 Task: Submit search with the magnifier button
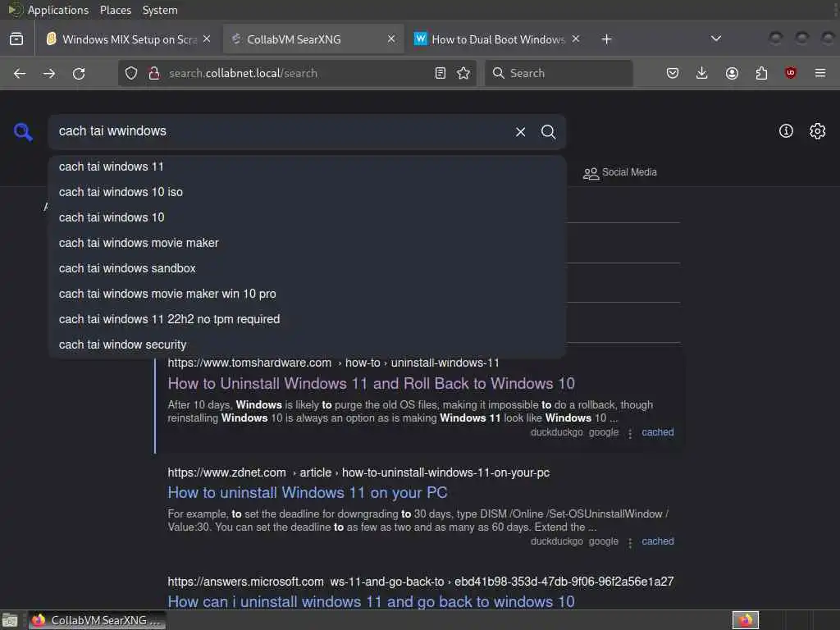click(x=548, y=132)
